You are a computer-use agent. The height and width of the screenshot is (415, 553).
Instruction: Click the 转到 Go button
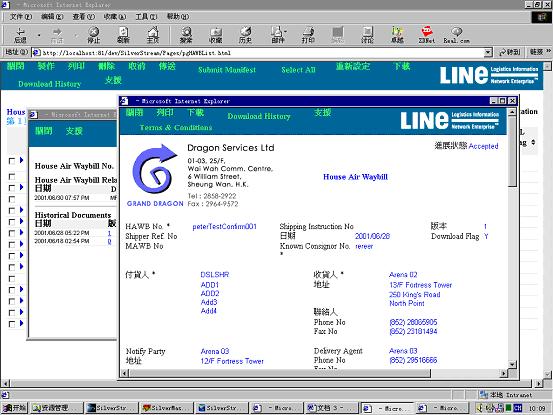click(x=510, y=53)
